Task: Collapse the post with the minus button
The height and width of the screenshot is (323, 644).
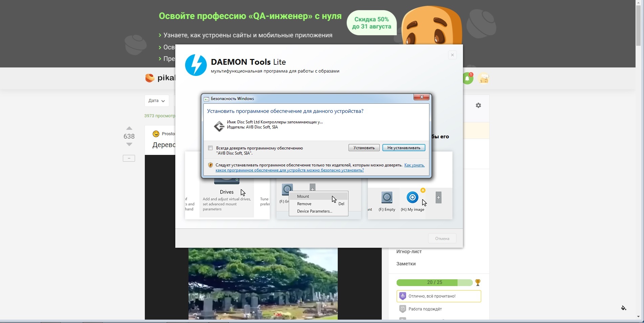Action: (129, 158)
